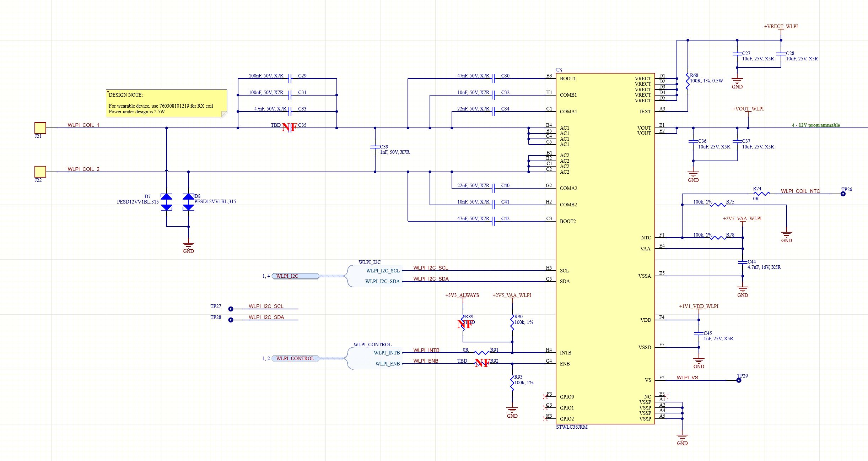868x461 pixels.
Task: Select the WLPI_COIL_1 net label
Action: [83, 125]
